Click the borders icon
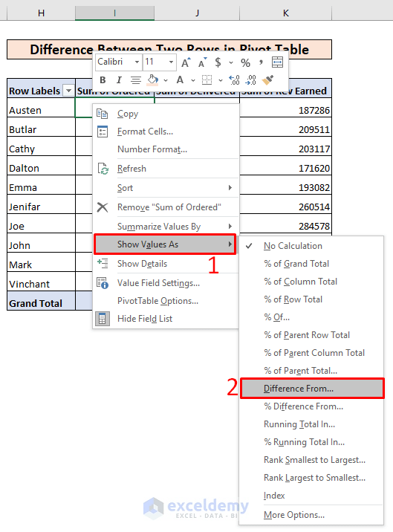The image size is (393, 532). [207, 80]
